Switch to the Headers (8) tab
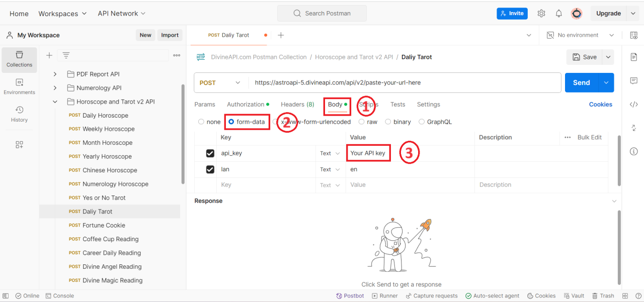 pos(297,105)
